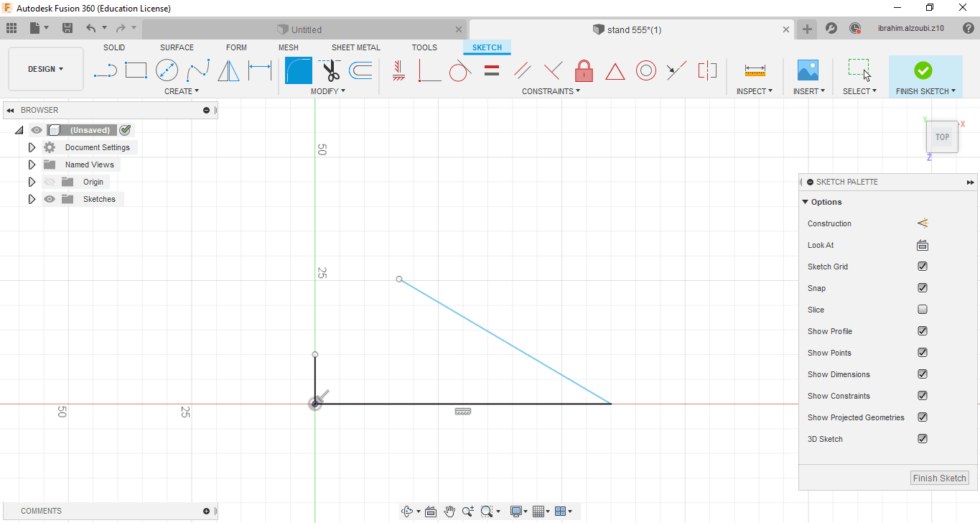
Task: Select the Fit Point Spline tool
Action: [198, 70]
